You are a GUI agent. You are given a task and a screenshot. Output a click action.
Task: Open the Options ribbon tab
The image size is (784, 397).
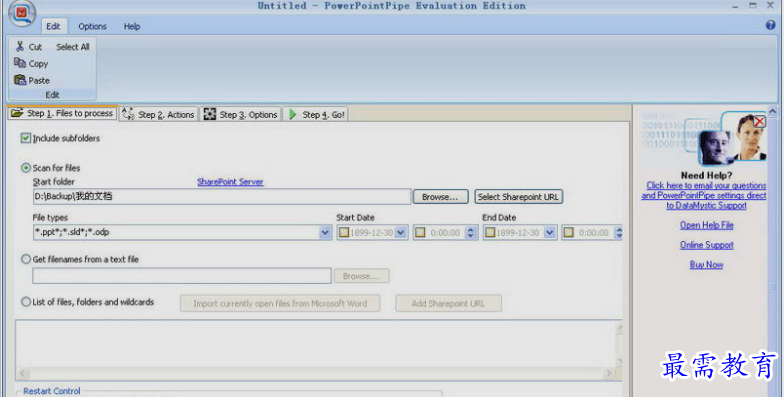point(92,26)
